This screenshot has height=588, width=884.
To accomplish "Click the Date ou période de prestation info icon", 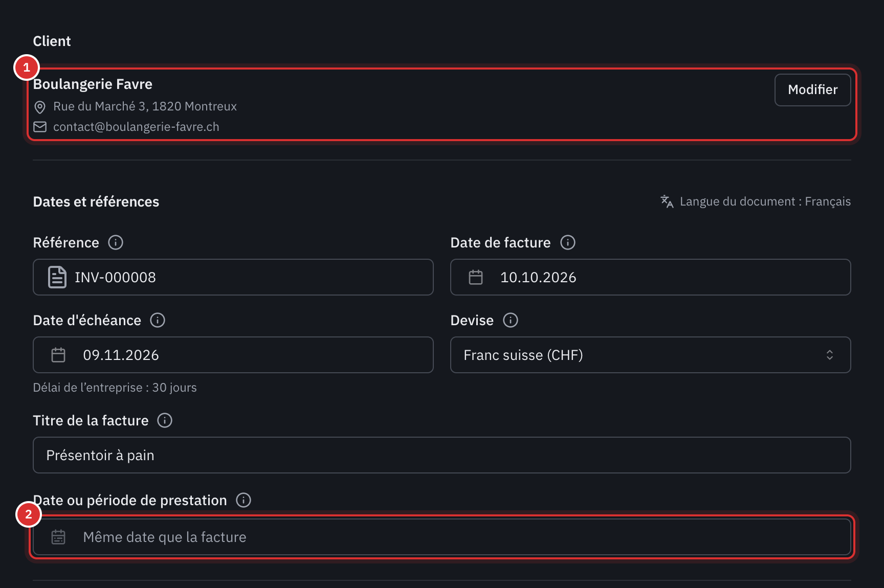I will click(244, 500).
